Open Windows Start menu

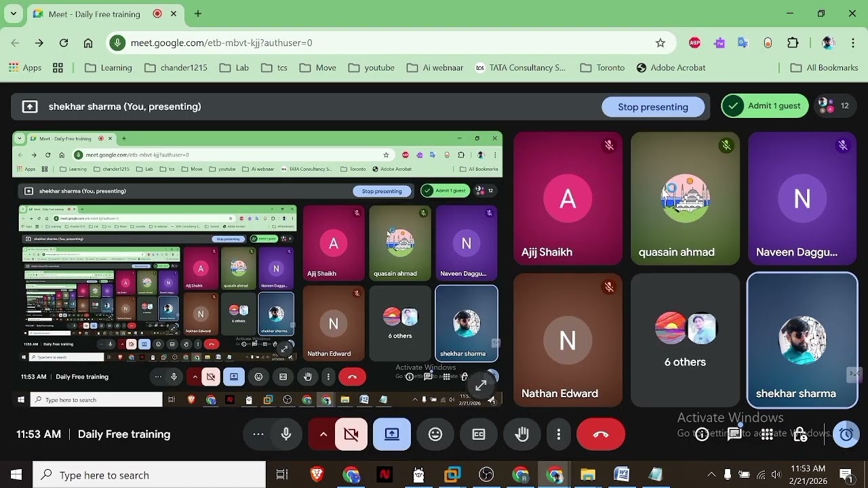point(16,475)
